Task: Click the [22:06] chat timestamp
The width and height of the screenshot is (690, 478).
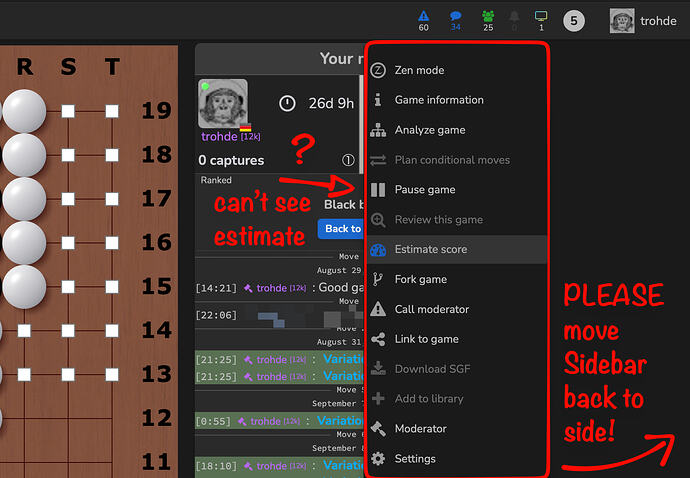Action: pos(216,315)
